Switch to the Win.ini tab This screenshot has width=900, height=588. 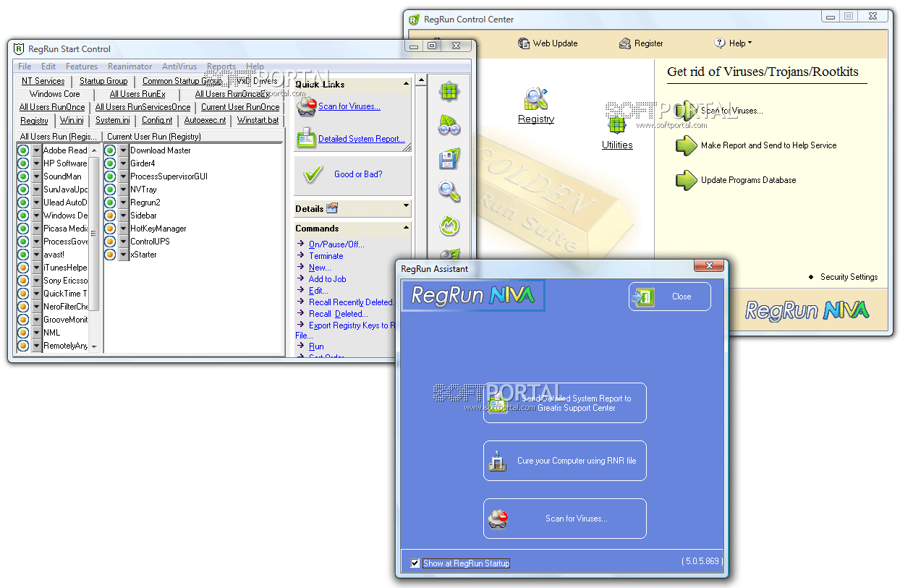click(72, 120)
